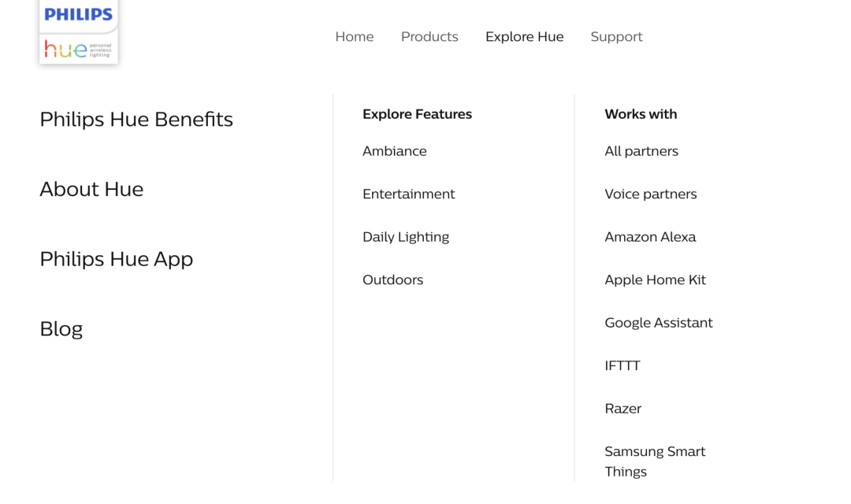Select the Explore Hue menu
The image size is (851, 504).
click(524, 36)
